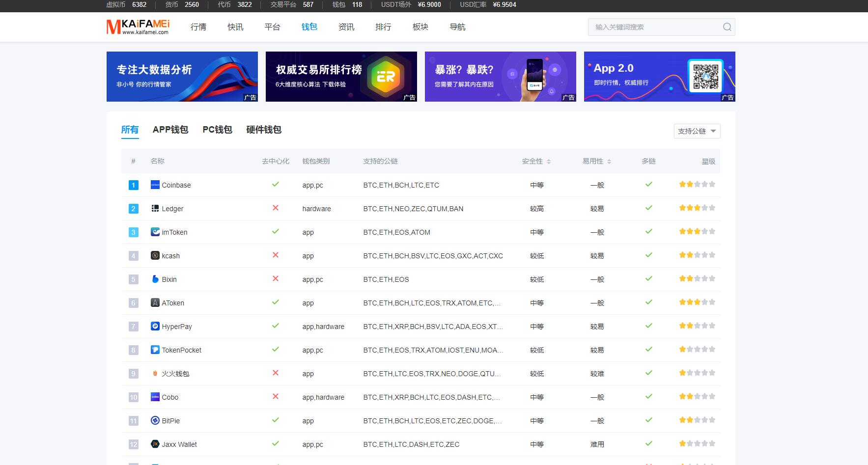The image size is (868, 465).
Task: Open the 行情 navigation menu item
Action: [198, 27]
